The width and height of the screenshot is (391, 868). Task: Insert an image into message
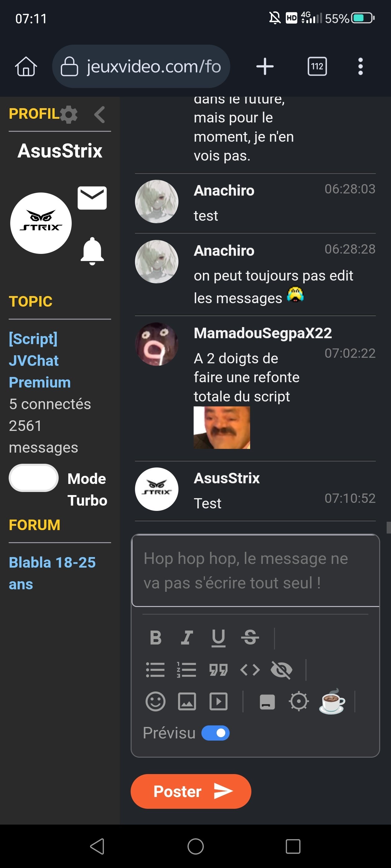(187, 702)
